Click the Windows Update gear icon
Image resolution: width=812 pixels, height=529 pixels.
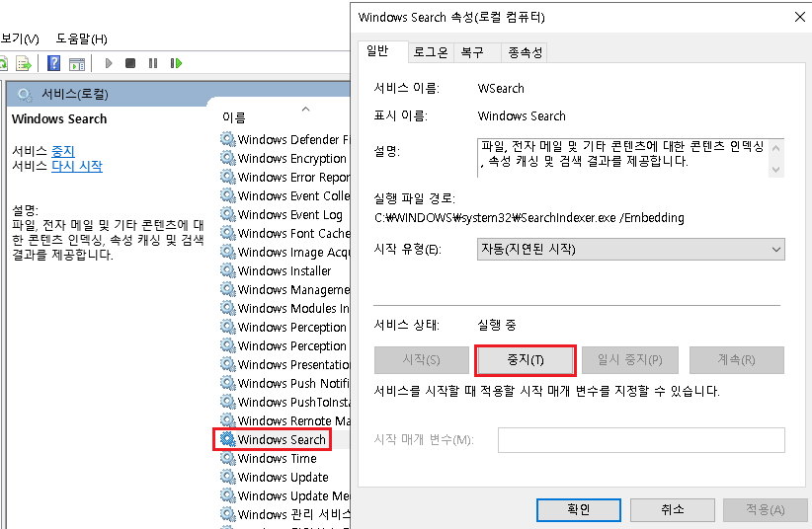pos(227,477)
